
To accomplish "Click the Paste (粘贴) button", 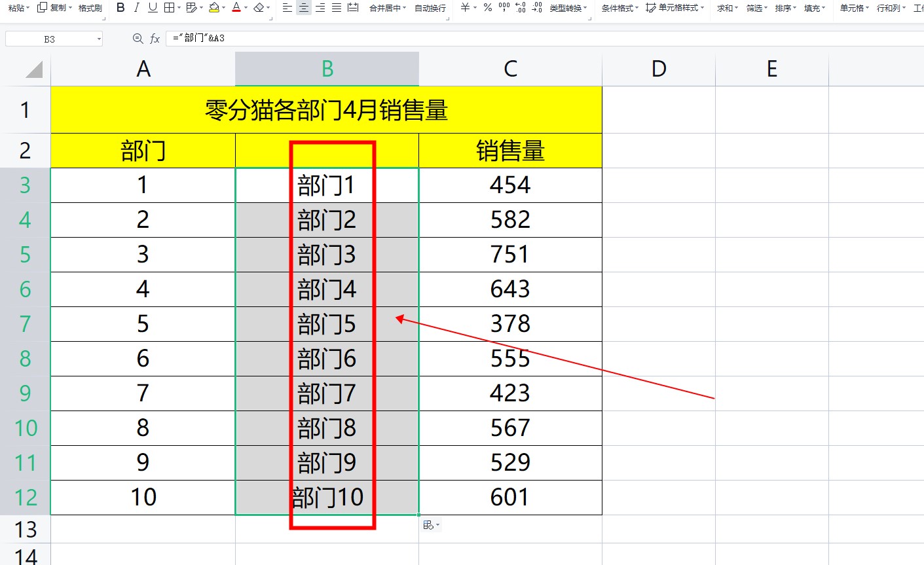I will [16, 8].
